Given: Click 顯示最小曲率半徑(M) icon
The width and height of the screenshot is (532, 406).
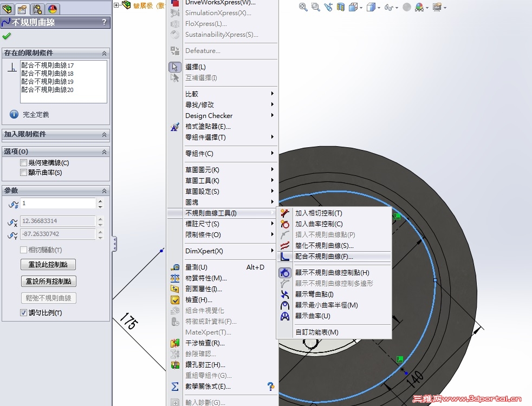Looking at the screenshot, I should click(x=285, y=305).
